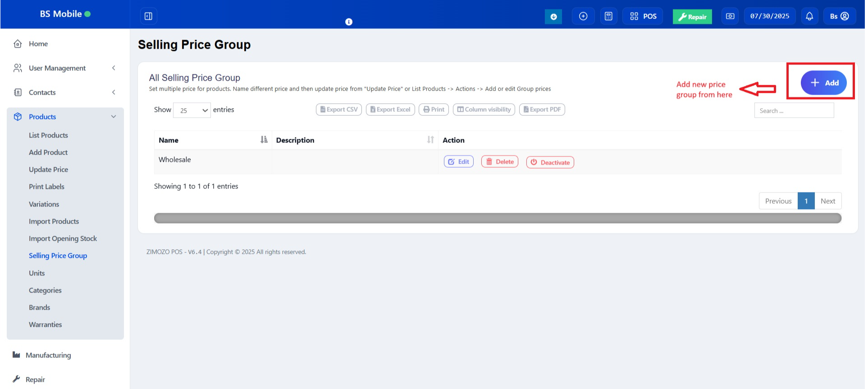This screenshot has height=389, width=868.
Task: Open the Bs user profile menu
Action: coord(839,16)
